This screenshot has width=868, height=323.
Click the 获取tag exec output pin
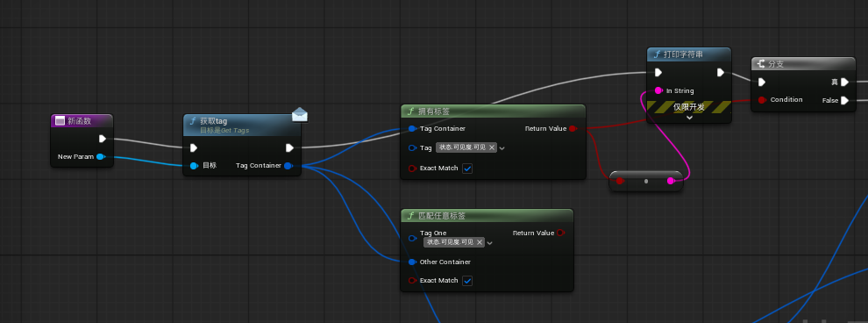(x=289, y=148)
